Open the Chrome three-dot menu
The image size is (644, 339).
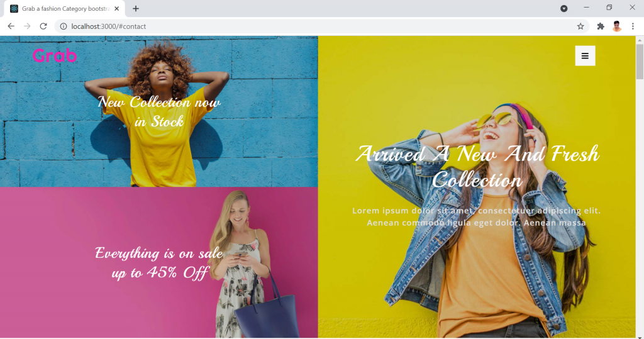(x=633, y=26)
